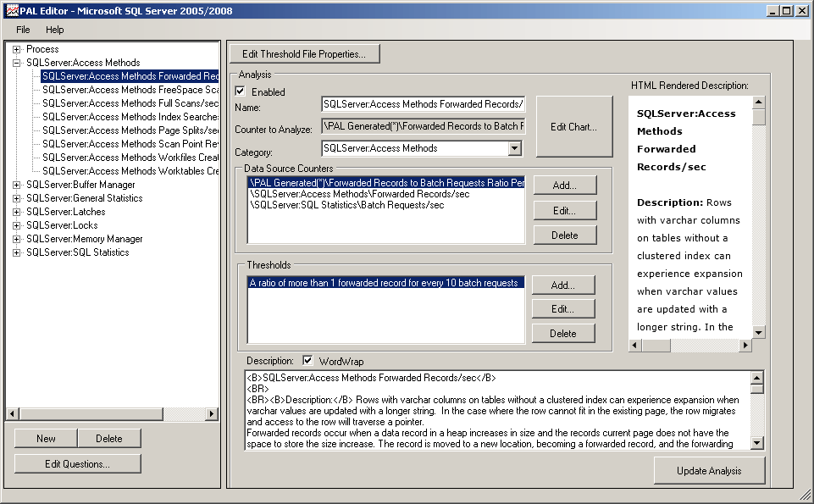Click HTML description scroll up arrow
The width and height of the screenshot is (814, 504).
pos(758,102)
